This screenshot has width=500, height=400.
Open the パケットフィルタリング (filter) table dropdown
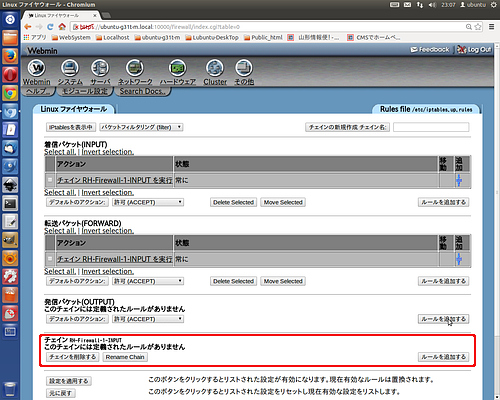tap(141, 127)
